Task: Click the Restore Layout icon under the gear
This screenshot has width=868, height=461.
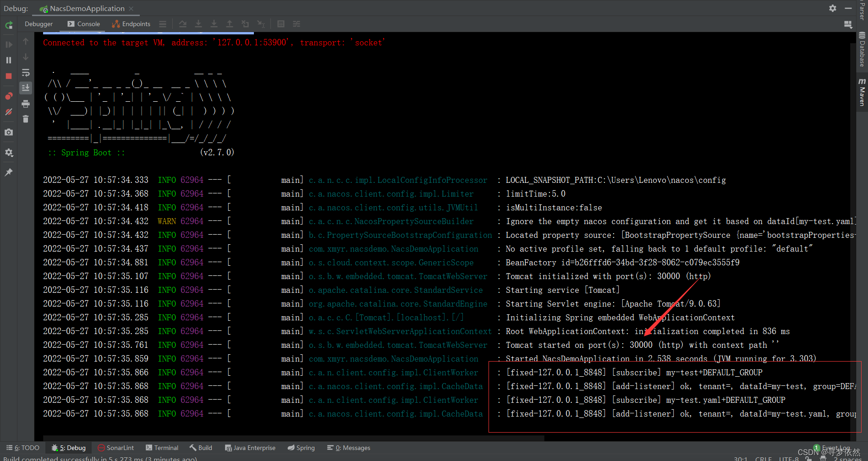Action: 848,24
